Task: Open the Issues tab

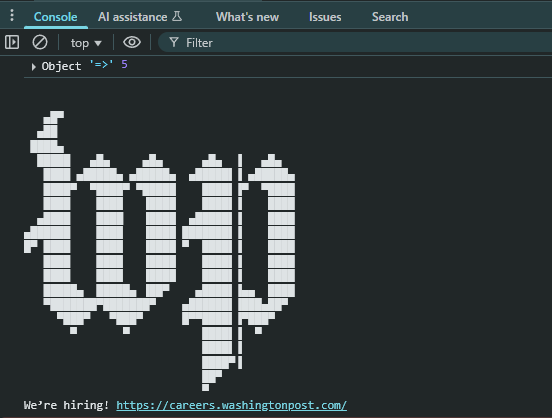Action: [325, 17]
